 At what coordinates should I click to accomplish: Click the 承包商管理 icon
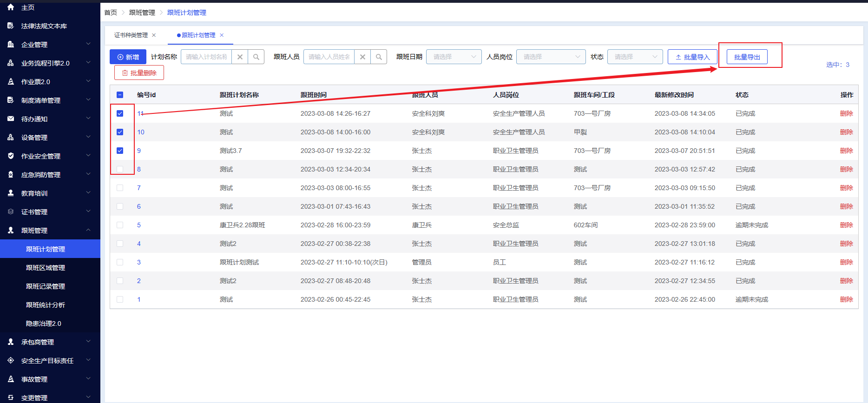[x=11, y=342]
